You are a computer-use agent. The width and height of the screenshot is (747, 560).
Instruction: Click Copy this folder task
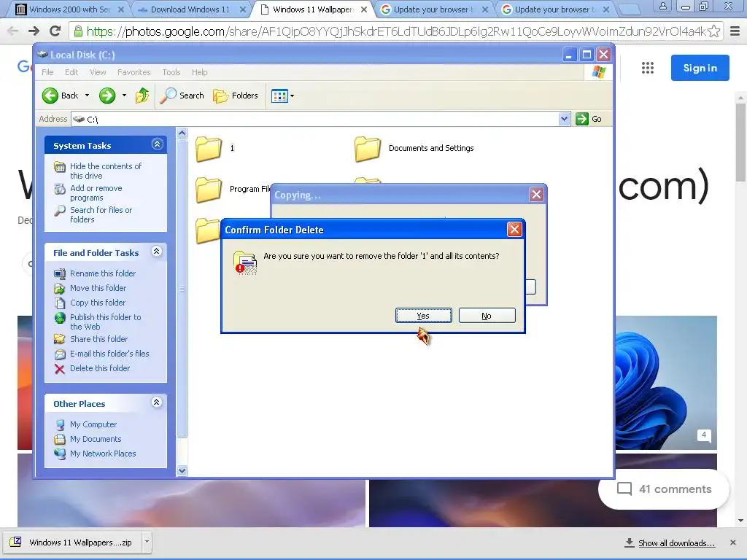pos(98,303)
